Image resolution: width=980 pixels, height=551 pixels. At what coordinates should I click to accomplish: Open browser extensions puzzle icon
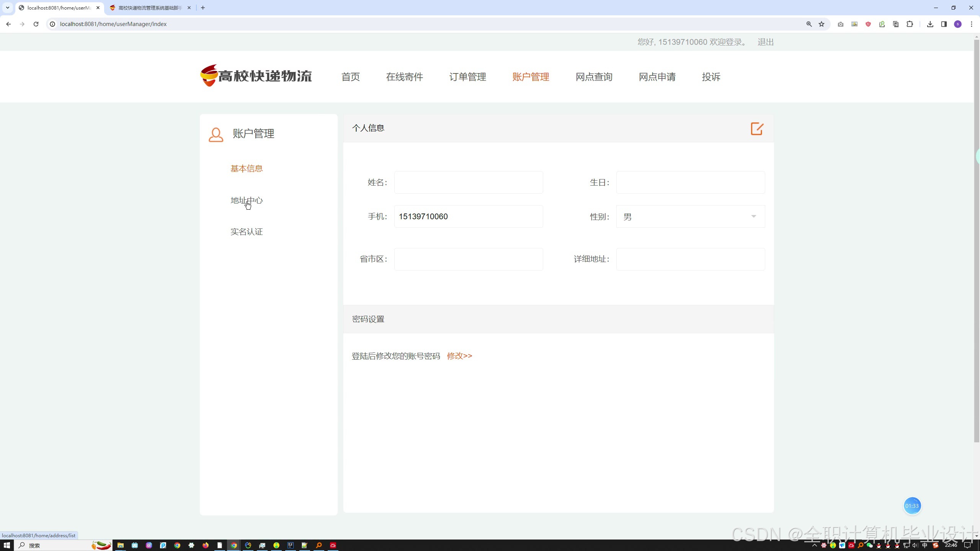910,24
